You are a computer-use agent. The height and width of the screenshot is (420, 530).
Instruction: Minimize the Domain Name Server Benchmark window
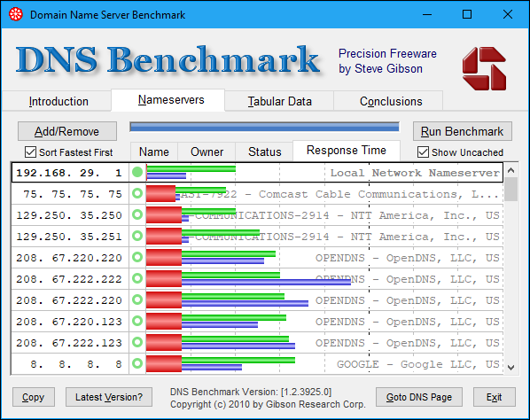click(427, 14)
